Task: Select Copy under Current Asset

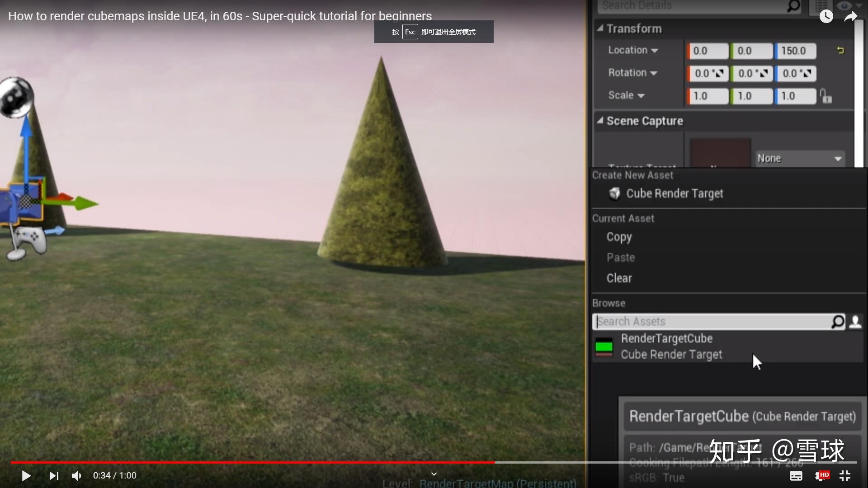Action: pos(618,237)
